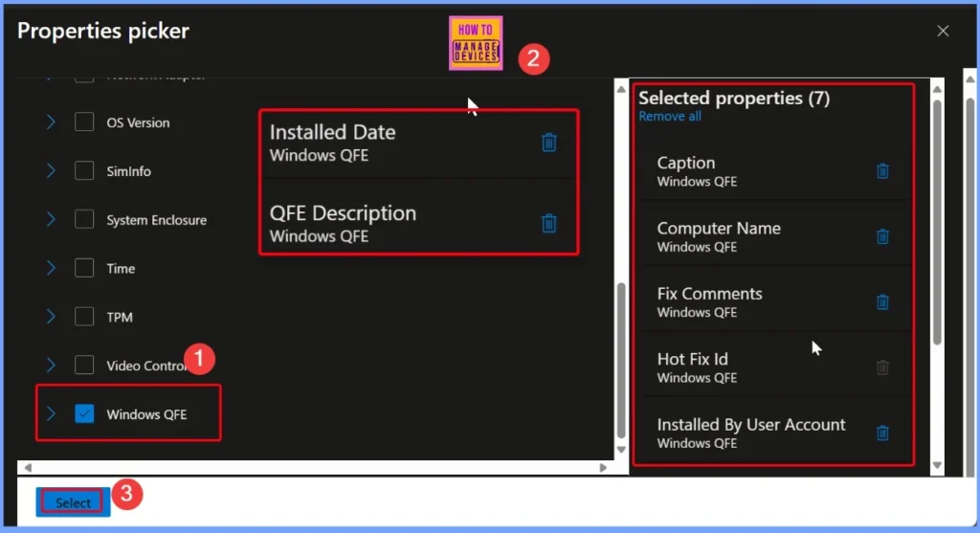Viewport: 980px width, 533px height.
Task: Click the Windows QFE label
Action: [146, 414]
